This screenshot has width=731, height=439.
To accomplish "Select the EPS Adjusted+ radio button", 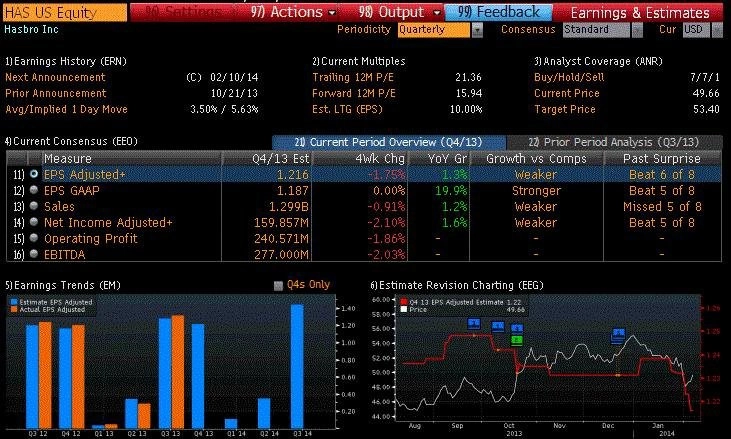I will [x=34, y=174].
